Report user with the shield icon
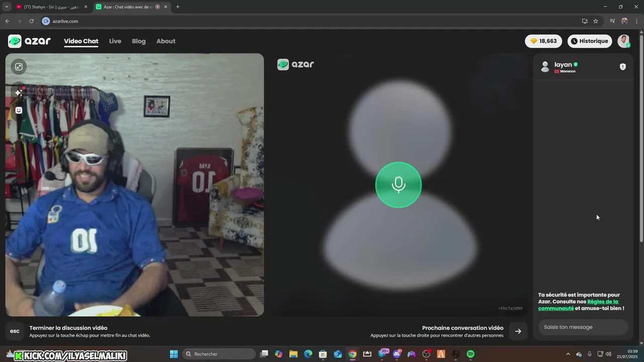 click(622, 67)
